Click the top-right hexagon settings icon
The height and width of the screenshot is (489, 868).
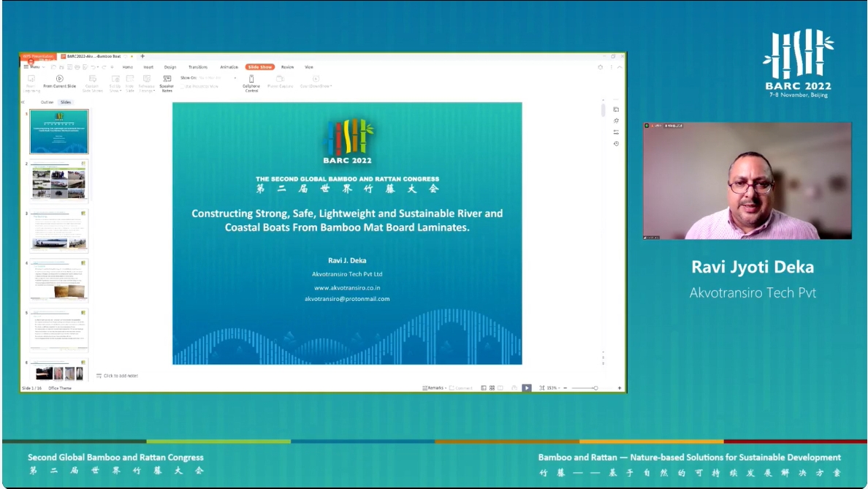point(600,67)
